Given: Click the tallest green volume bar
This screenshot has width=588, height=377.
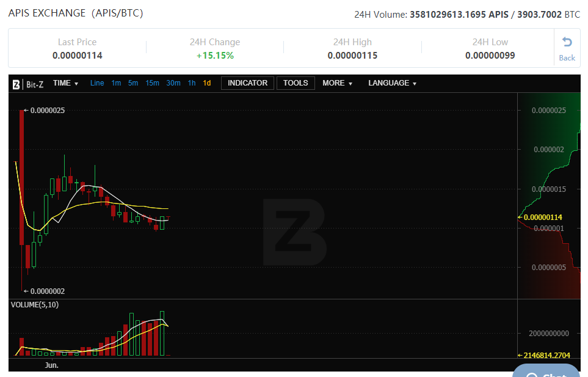Looking at the screenshot, I should coord(162,333).
